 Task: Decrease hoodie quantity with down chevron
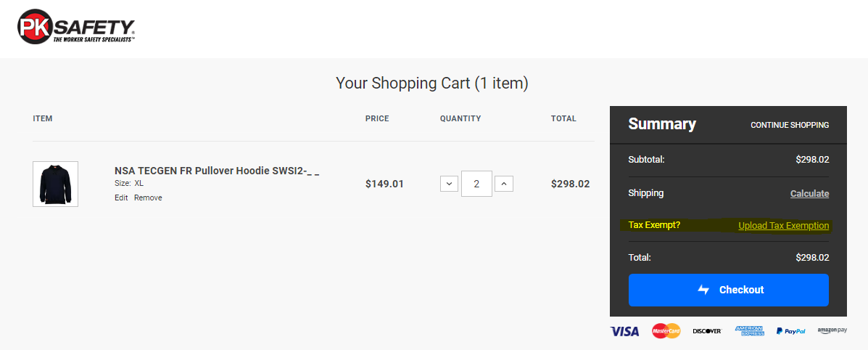[449, 184]
